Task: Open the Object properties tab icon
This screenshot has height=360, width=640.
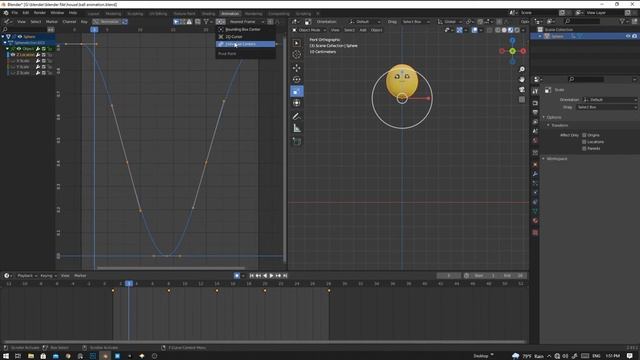Action: tap(535, 164)
